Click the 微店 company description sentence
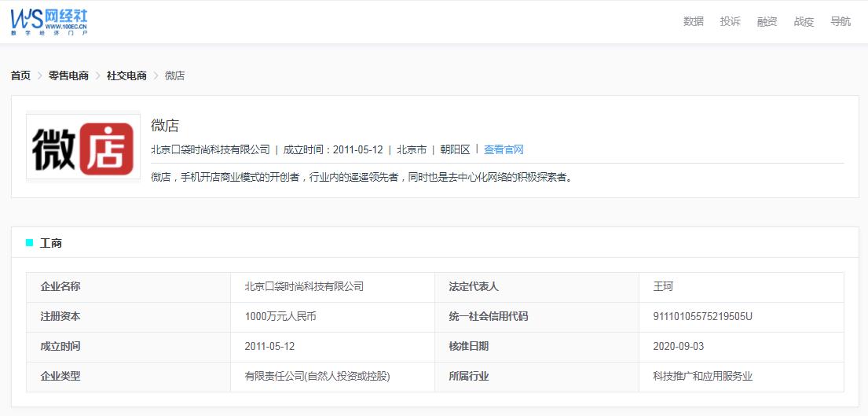The height and width of the screenshot is (416, 868). (x=361, y=178)
